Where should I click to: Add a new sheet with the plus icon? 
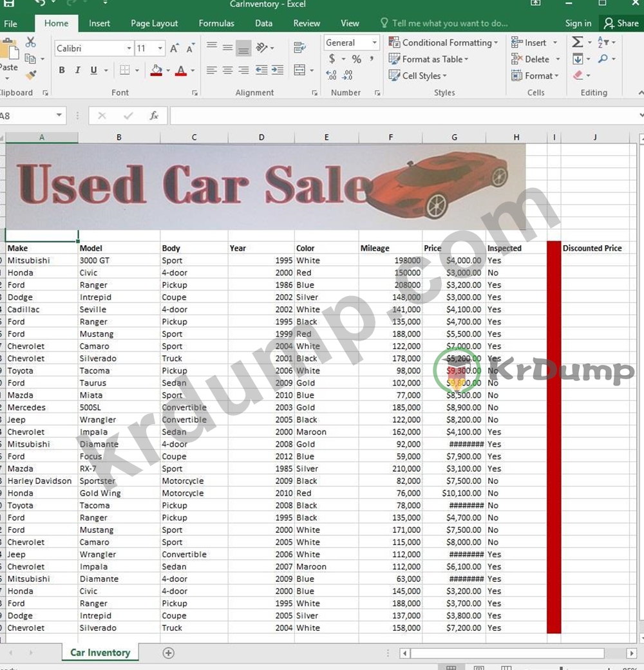pos(169,653)
